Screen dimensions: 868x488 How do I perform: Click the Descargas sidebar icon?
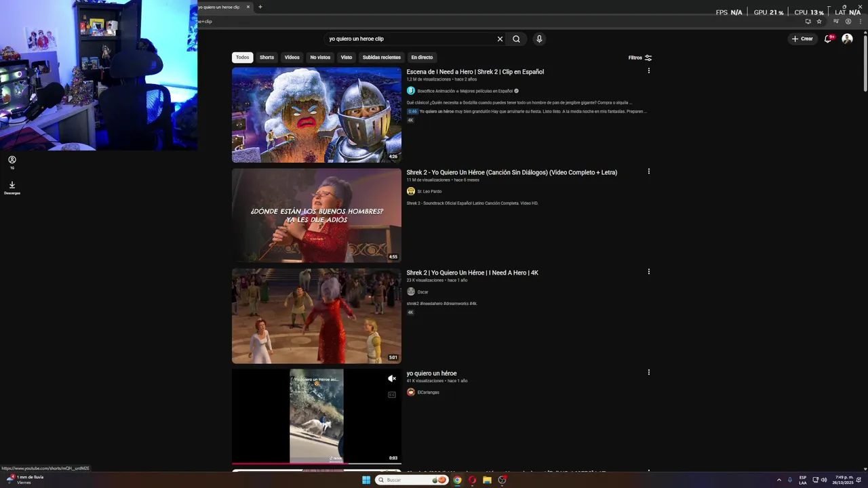point(12,188)
